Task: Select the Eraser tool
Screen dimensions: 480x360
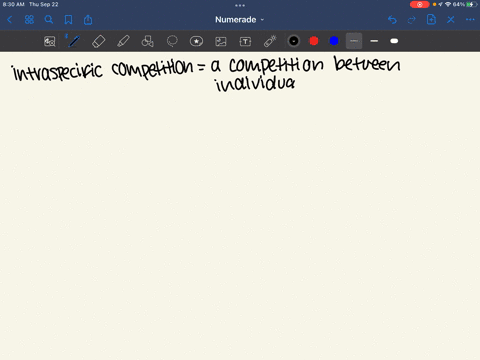Action: point(98,41)
